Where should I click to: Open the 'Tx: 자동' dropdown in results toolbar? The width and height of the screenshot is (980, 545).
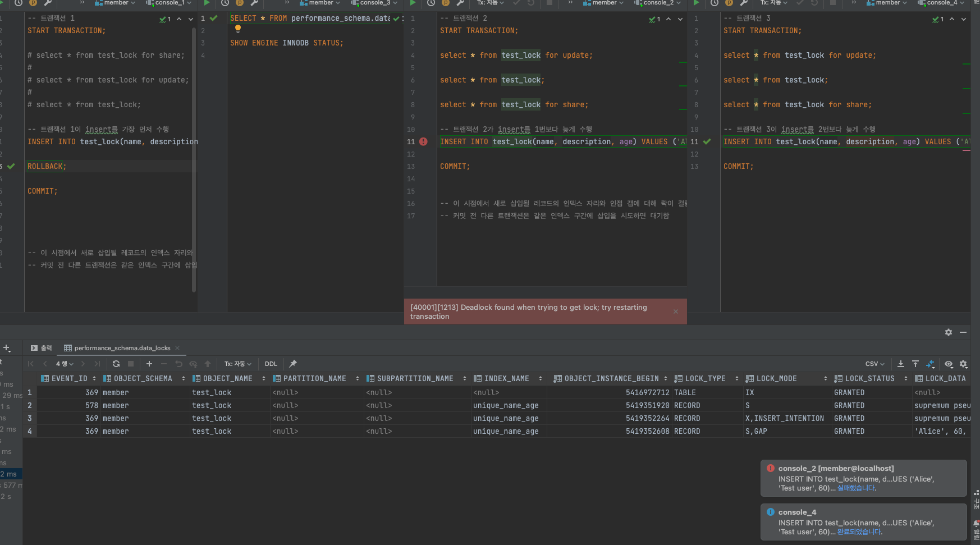238,364
